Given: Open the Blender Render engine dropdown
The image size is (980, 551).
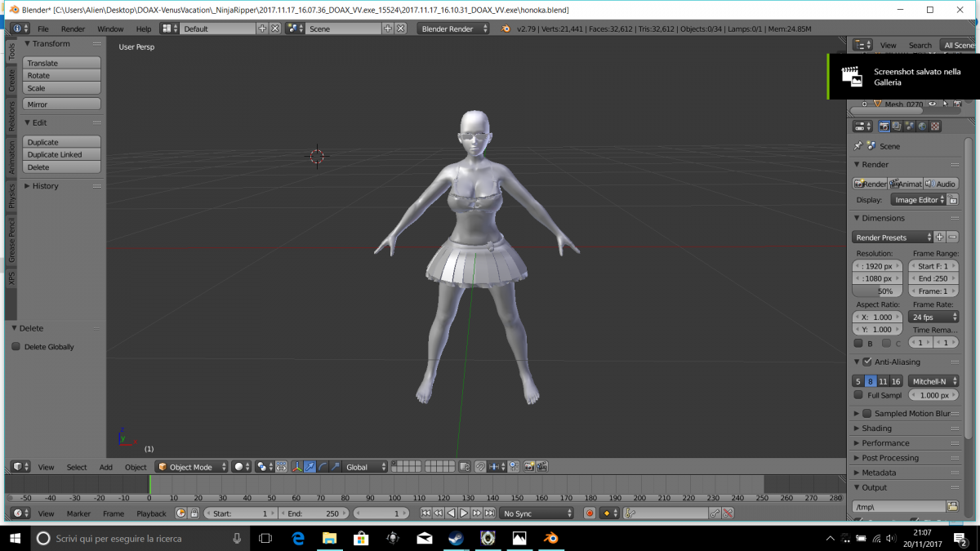Looking at the screenshot, I should click(453, 29).
